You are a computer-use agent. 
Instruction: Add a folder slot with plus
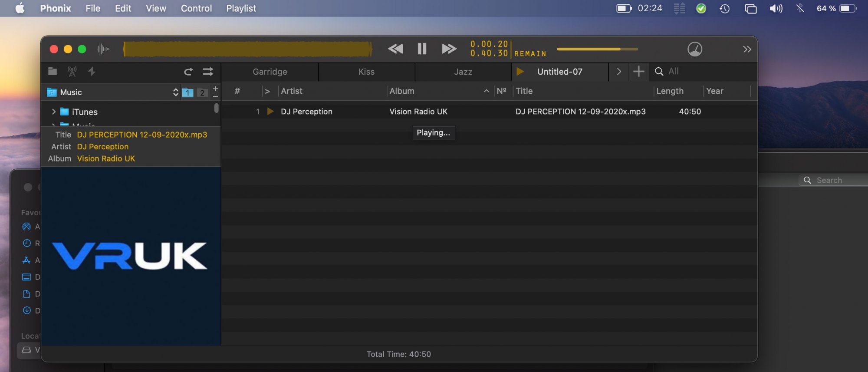[x=215, y=89]
